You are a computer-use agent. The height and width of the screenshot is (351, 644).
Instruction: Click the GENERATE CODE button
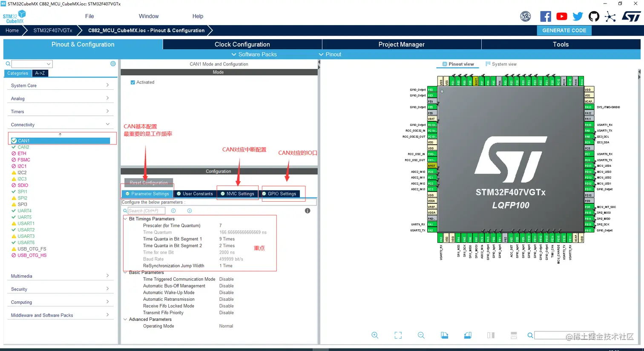[x=564, y=30]
